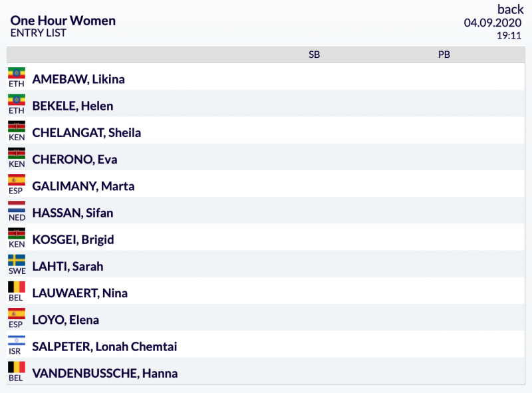Open athlete CHERONO, Eva

click(x=74, y=159)
